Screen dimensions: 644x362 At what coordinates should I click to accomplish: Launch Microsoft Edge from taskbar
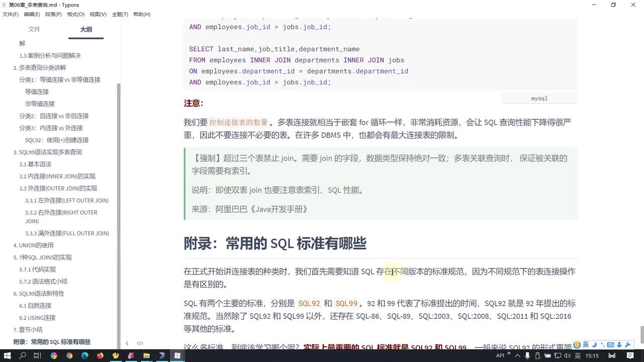[x=85, y=355]
